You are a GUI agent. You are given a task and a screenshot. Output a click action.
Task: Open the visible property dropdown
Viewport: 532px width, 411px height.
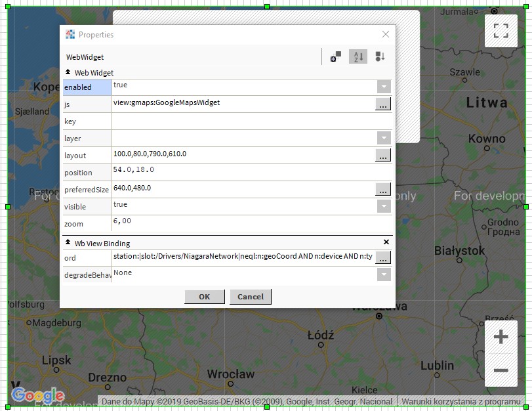[x=384, y=206]
